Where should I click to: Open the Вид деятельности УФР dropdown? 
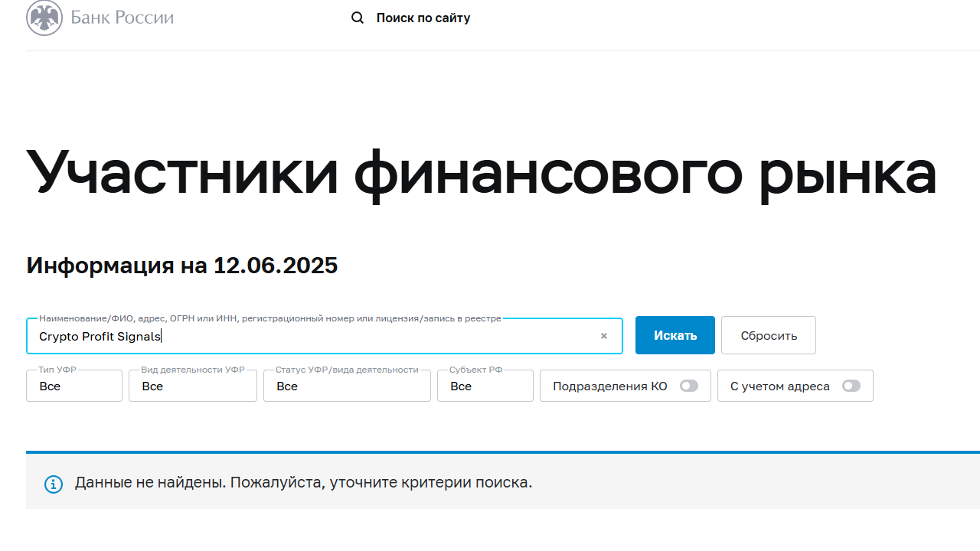click(192, 386)
